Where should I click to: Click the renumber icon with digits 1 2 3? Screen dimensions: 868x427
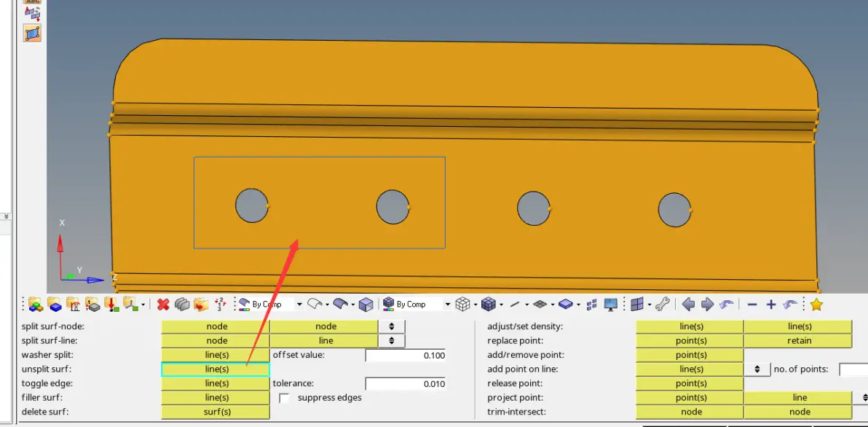coord(220,304)
